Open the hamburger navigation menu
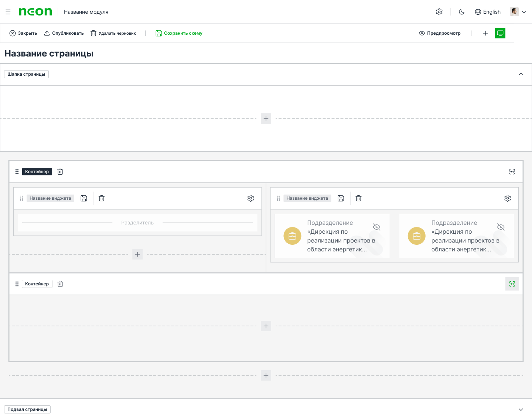The width and height of the screenshot is (532, 419). [8, 12]
